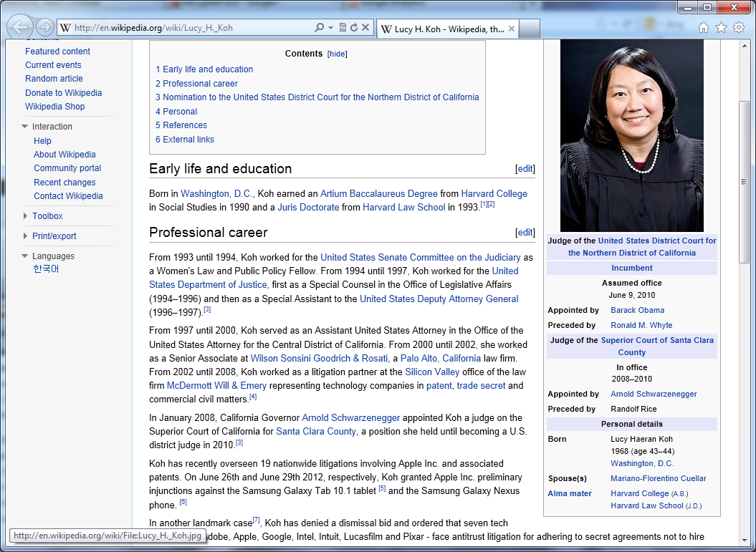The height and width of the screenshot is (552, 756).
Task: Open a new blank tab
Action: tap(530, 29)
